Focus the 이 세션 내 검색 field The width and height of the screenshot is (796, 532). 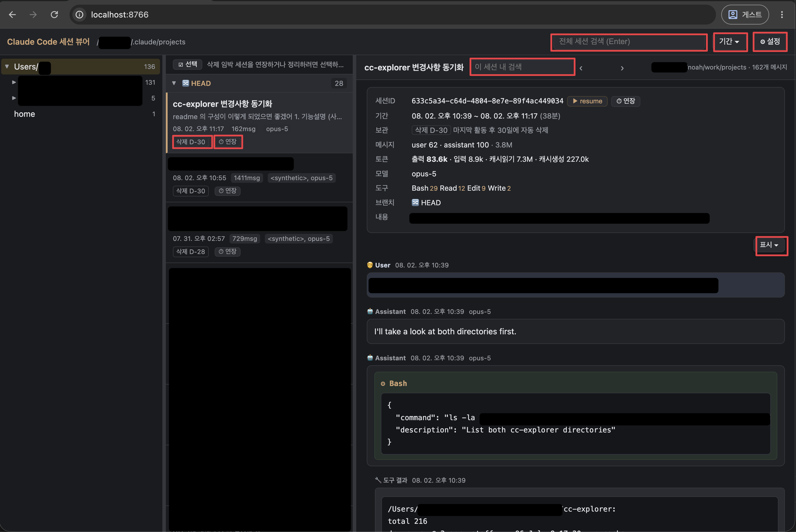coord(522,67)
